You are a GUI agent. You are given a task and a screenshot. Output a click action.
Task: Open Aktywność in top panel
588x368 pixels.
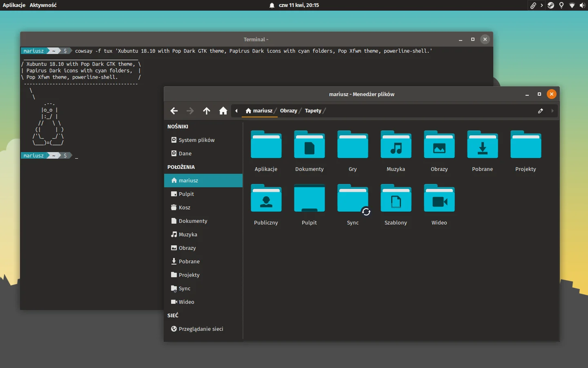[43, 5]
